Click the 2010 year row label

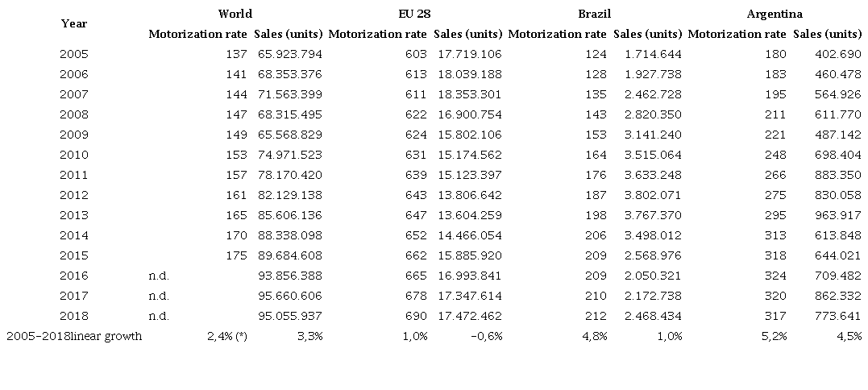click(73, 155)
